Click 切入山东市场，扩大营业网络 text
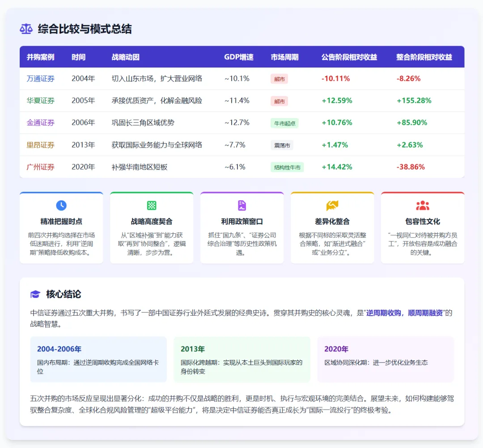The height and width of the screenshot is (448, 483). 157,79
